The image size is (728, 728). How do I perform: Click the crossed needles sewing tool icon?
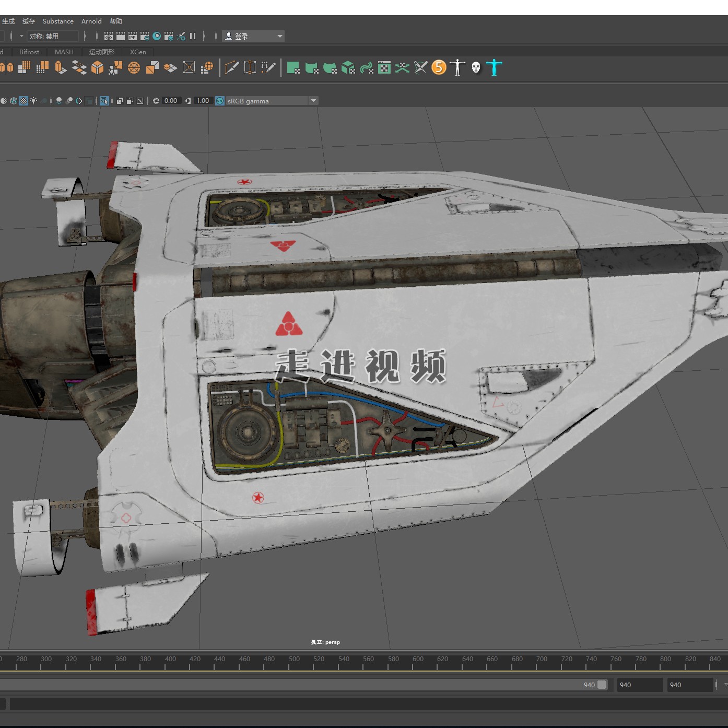pos(420,67)
